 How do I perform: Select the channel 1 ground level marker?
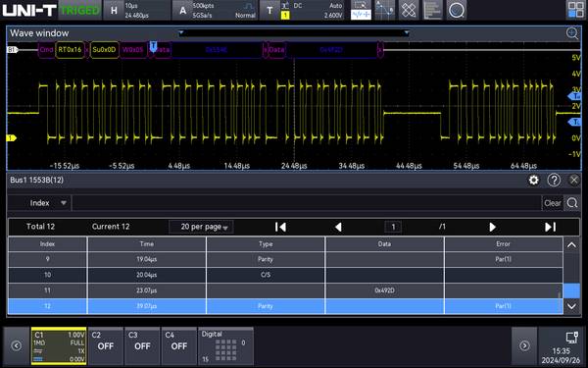(x=11, y=138)
